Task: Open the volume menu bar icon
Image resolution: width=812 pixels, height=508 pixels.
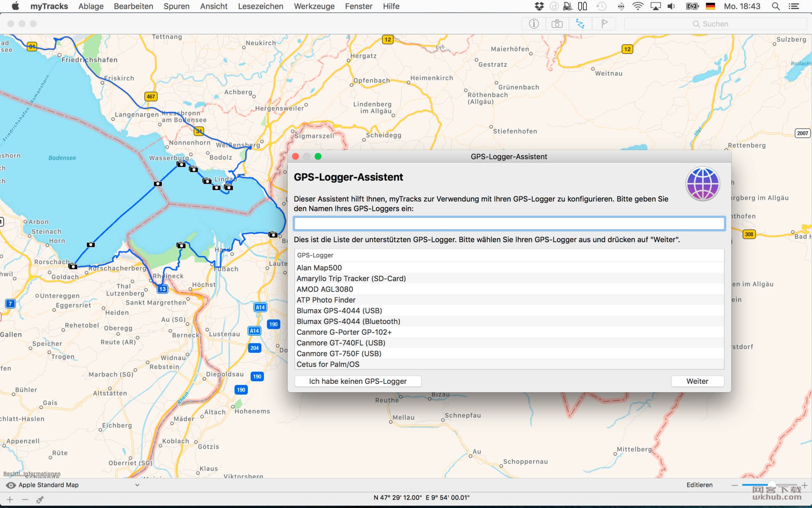Action: click(x=671, y=6)
